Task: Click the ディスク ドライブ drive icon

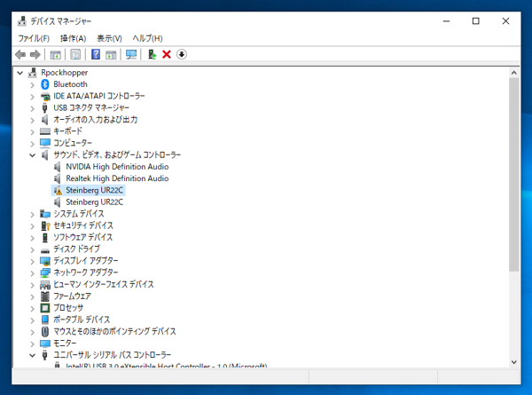Action: click(x=45, y=250)
